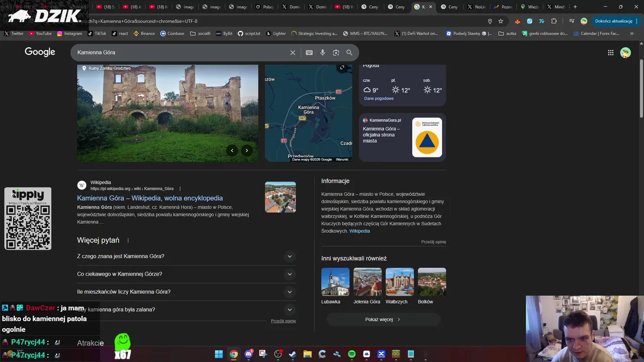Open the socialfi bookmarks folder
Screen dimensions: 644x362
pyautogui.click(x=200, y=34)
